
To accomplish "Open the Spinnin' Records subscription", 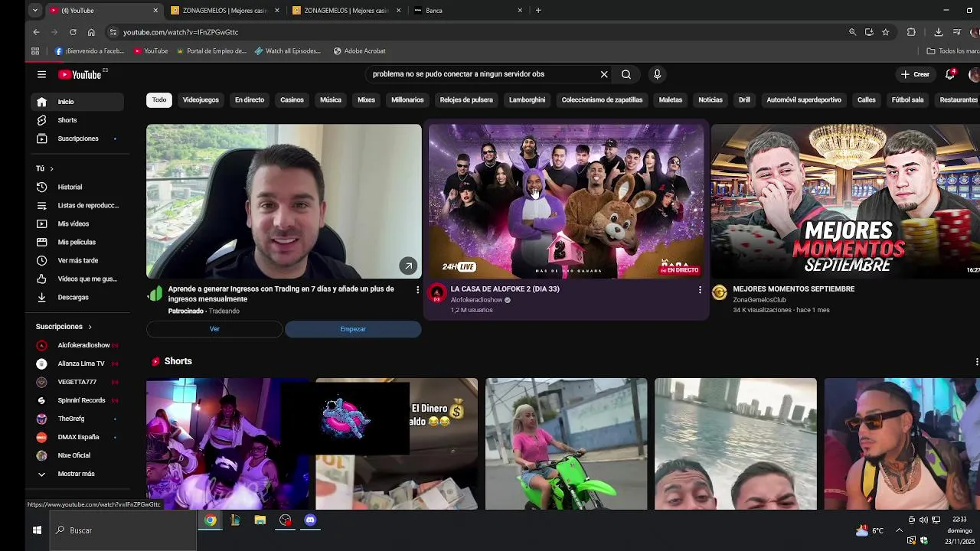I will click(77, 400).
